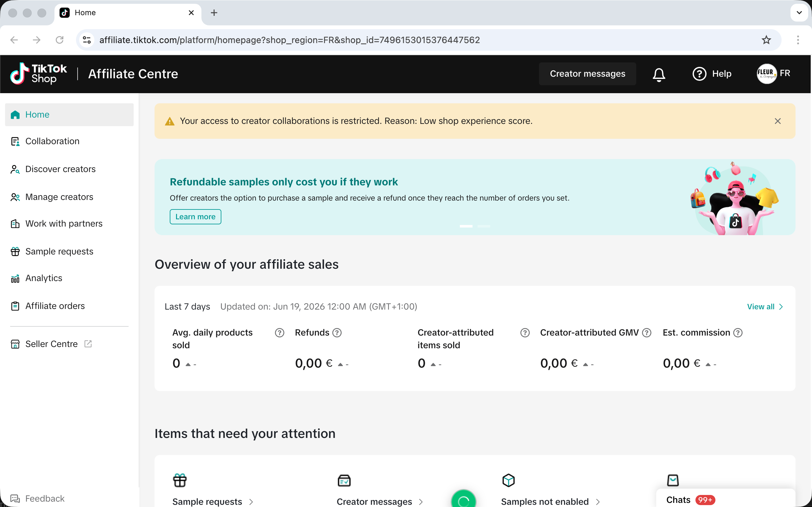Dismiss the restricted access warning banner
This screenshot has width=812, height=507.
777,121
